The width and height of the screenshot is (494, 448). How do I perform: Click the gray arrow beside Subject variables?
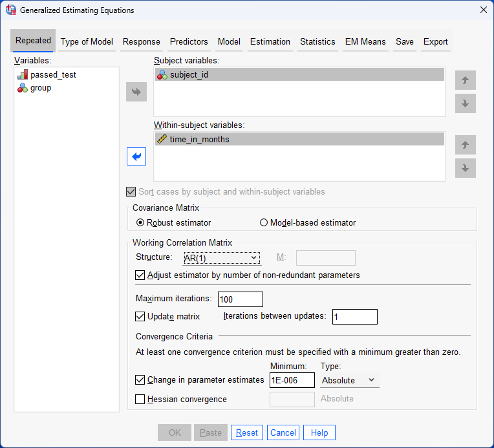pos(136,92)
